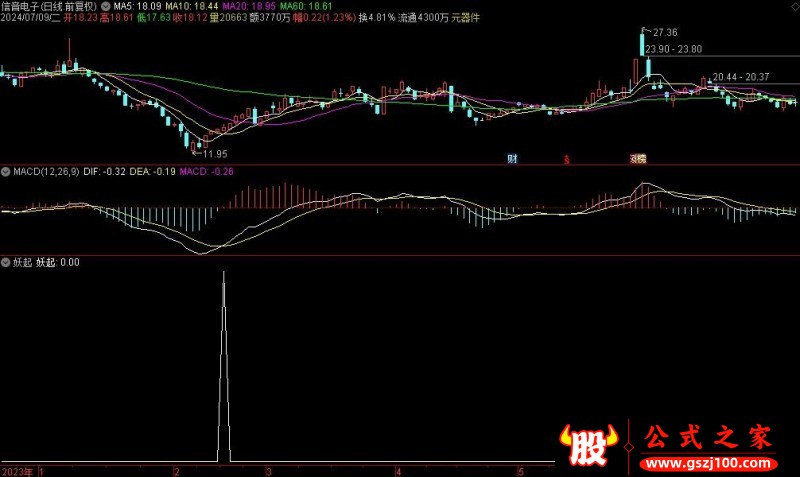Open the www.gszj100.com link
The height and width of the screenshot is (477, 800).
tap(709, 464)
